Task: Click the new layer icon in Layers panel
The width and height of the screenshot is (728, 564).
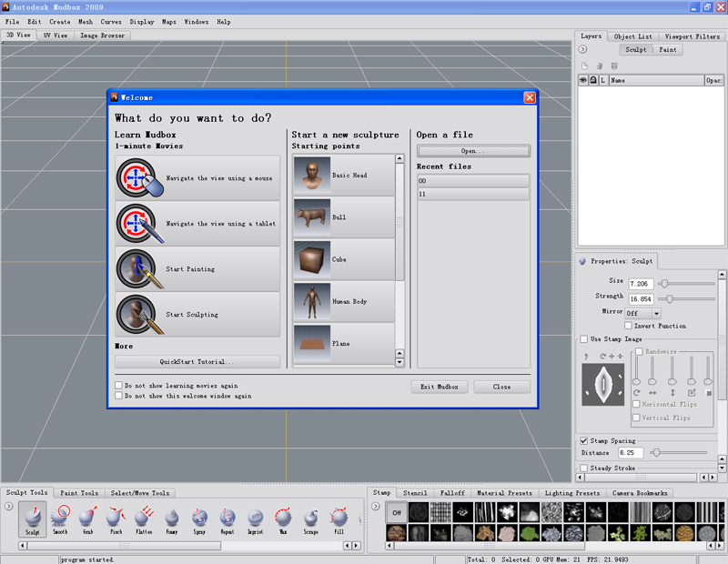Action: point(584,65)
